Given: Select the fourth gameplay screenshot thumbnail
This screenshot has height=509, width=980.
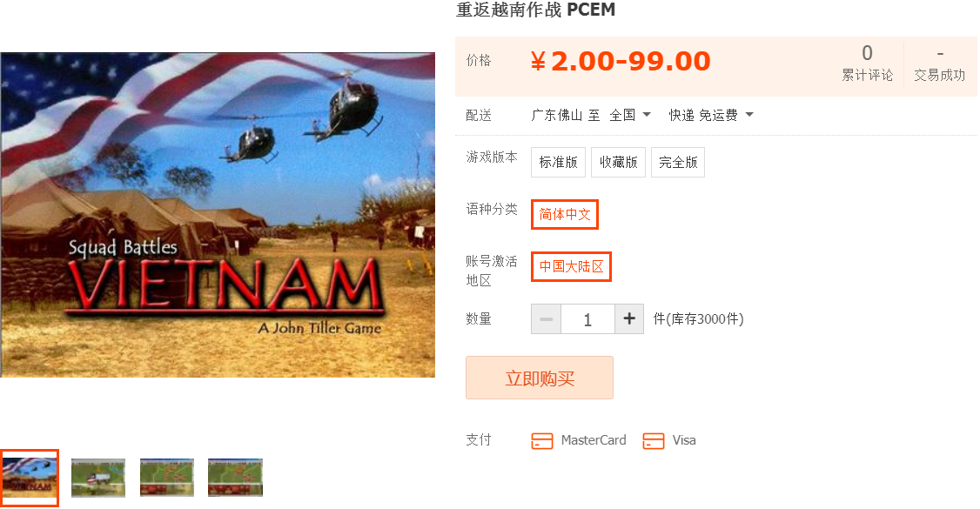Looking at the screenshot, I should coord(235,478).
